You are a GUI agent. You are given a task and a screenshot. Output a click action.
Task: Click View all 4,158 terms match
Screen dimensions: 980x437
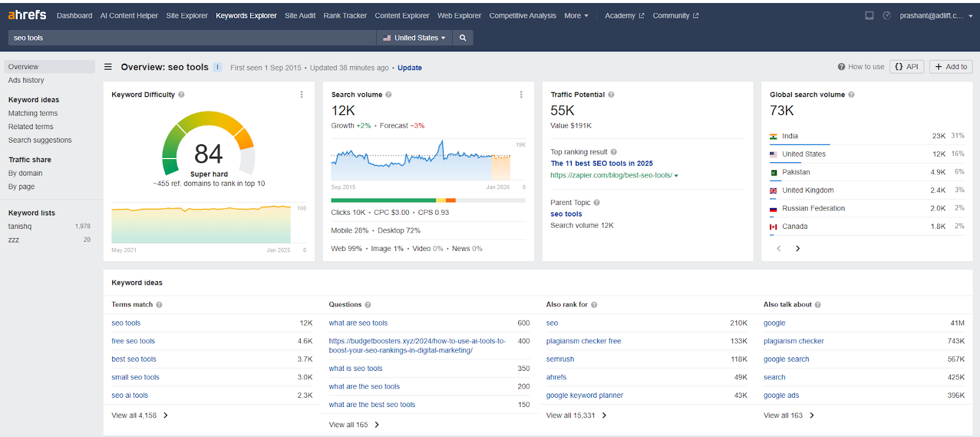(x=140, y=416)
